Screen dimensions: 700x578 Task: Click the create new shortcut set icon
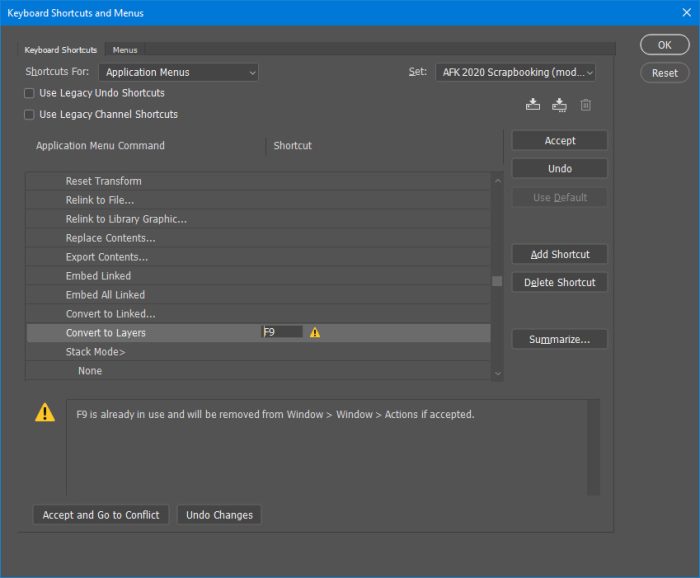click(x=559, y=105)
